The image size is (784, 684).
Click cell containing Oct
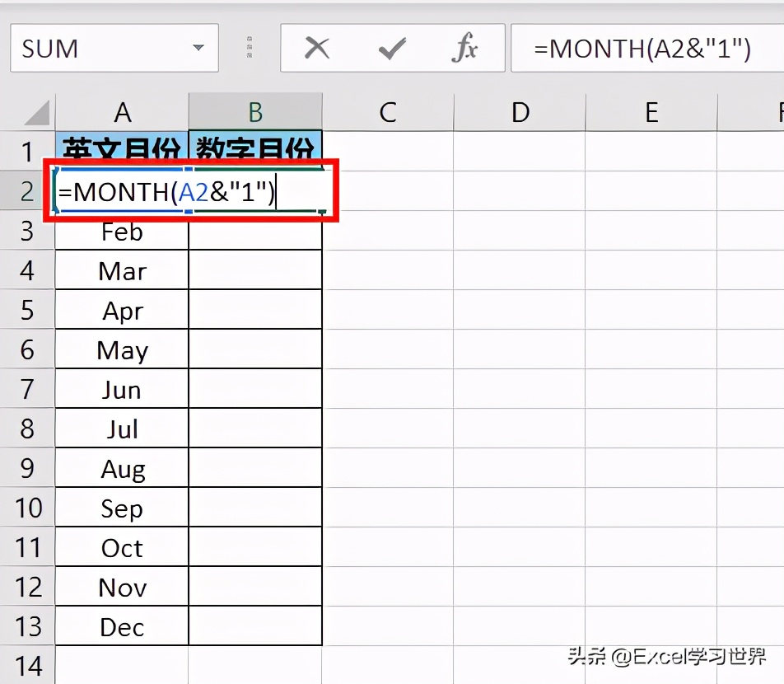click(x=122, y=546)
